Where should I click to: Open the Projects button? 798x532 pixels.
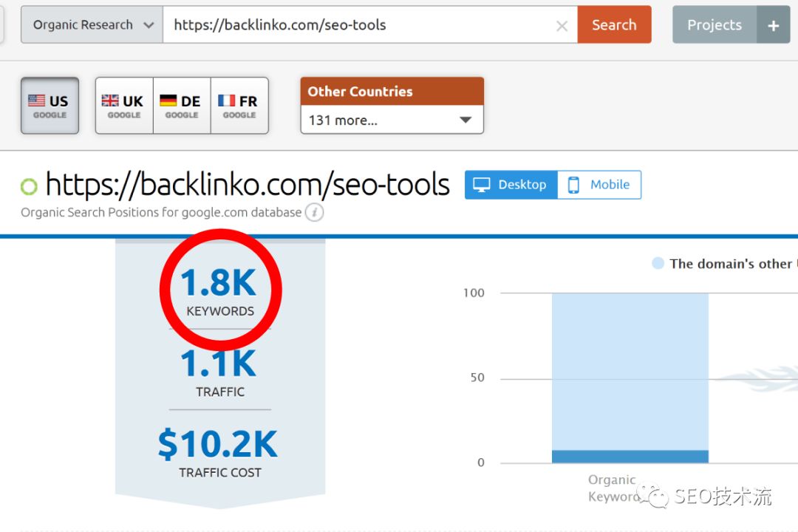[714, 25]
